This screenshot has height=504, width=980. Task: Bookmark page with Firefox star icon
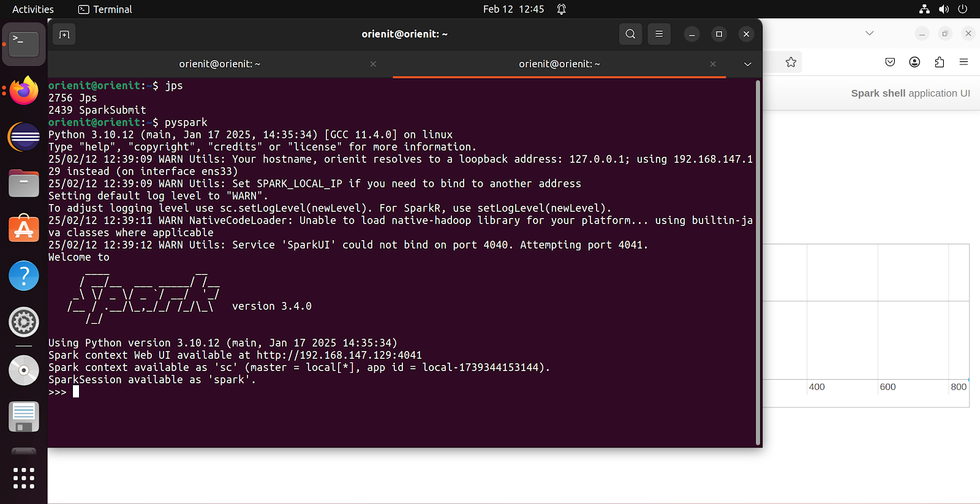pos(791,62)
